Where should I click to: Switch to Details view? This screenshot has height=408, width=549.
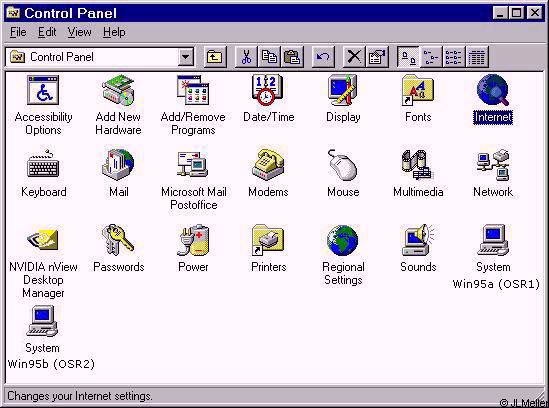pos(476,57)
